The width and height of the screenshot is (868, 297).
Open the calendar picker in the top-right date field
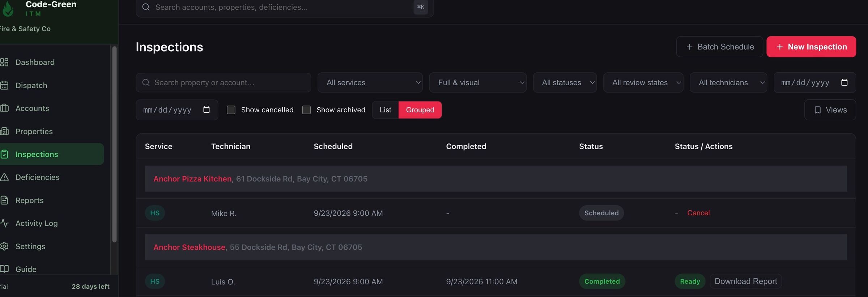click(844, 83)
